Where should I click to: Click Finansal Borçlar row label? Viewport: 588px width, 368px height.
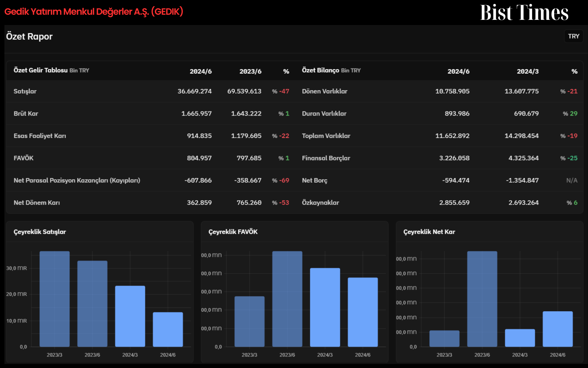326,158
